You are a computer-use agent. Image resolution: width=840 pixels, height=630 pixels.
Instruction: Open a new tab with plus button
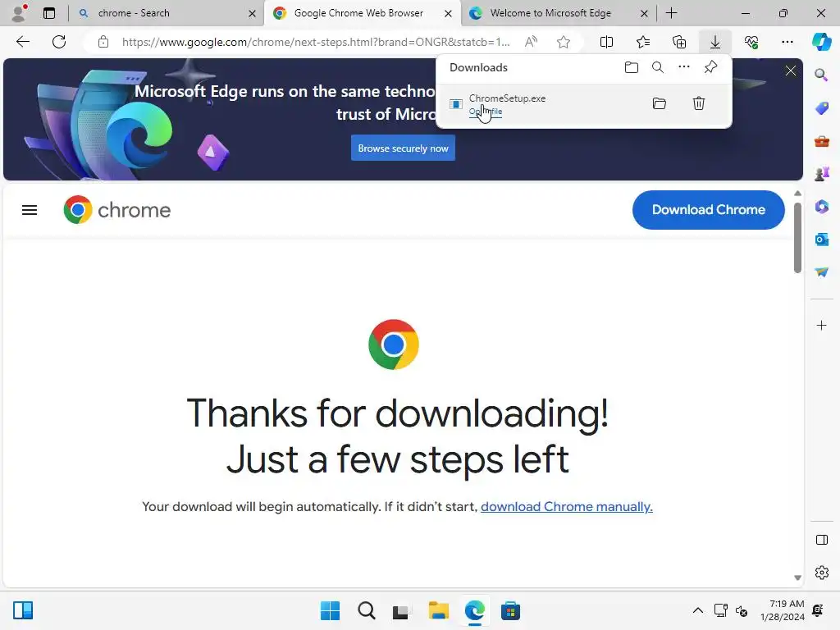[x=672, y=13]
